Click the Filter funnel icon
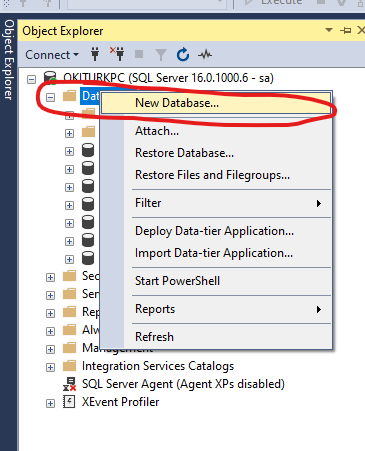This screenshot has width=365, height=451. pyautogui.click(x=161, y=55)
